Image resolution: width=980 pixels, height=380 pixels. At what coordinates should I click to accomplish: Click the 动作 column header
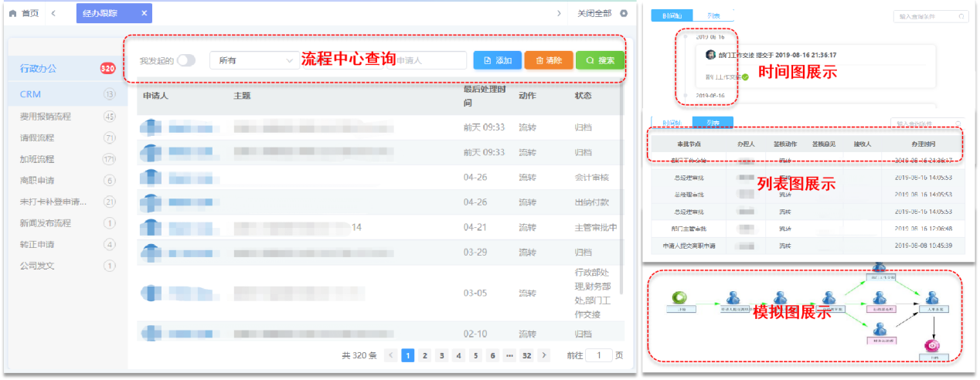click(527, 96)
